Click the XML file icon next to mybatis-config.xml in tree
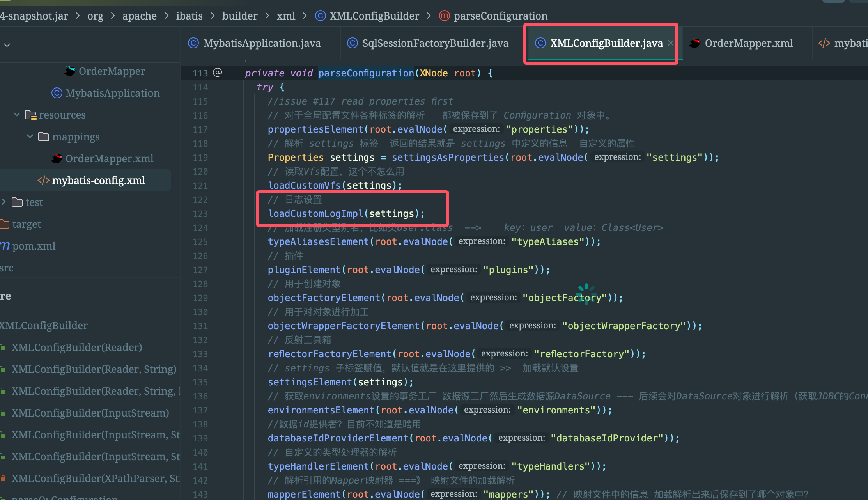 click(43, 180)
